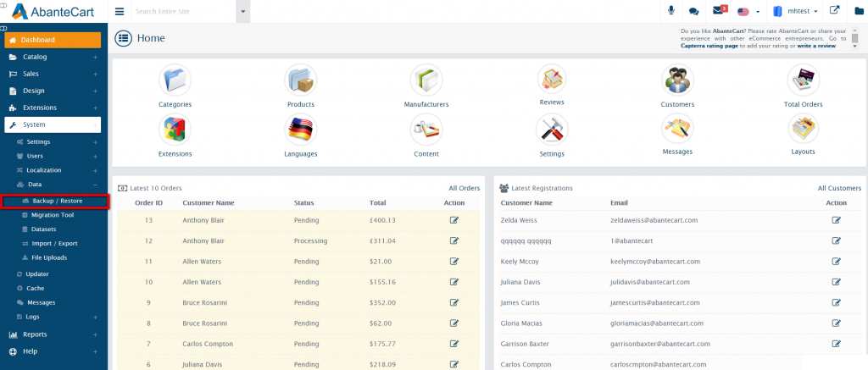Click the folder icon in top right
This screenshot has width=868, height=370.
pyautogui.click(x=860, y=10)
